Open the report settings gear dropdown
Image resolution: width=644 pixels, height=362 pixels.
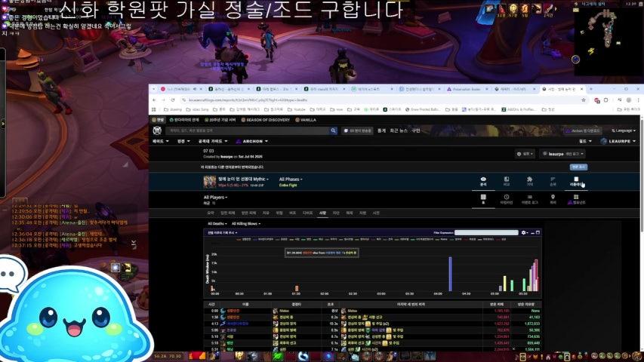(525, 154)
